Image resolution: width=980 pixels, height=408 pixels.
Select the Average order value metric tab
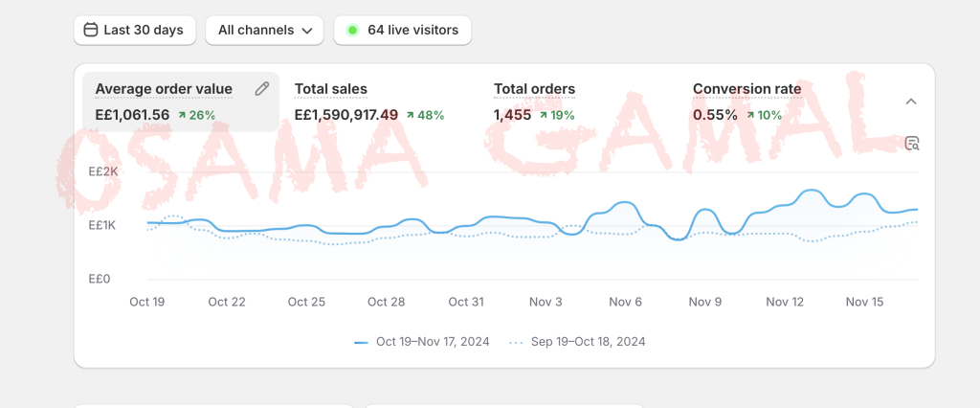[164, 90]
